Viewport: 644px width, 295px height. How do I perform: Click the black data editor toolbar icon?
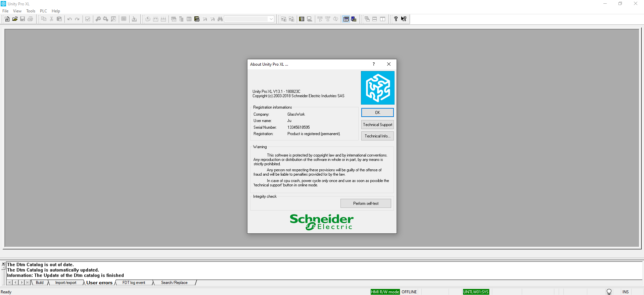(197, 19)
